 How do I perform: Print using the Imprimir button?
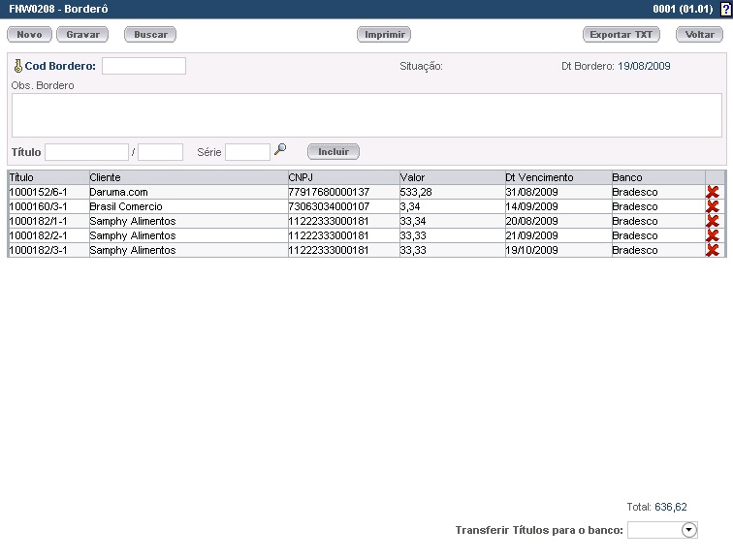coord(384,34)
